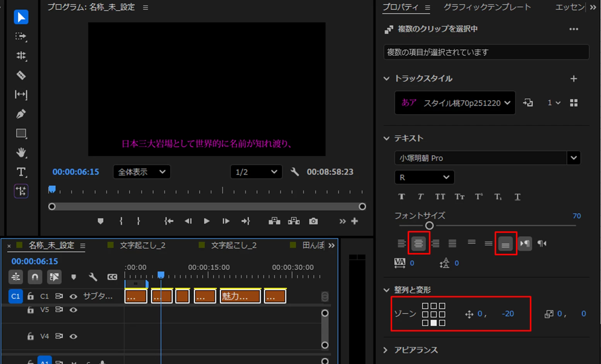Select the Ripple Edit tool
The width and height of the screenshot is (601, 364).
tap(21, 56)
